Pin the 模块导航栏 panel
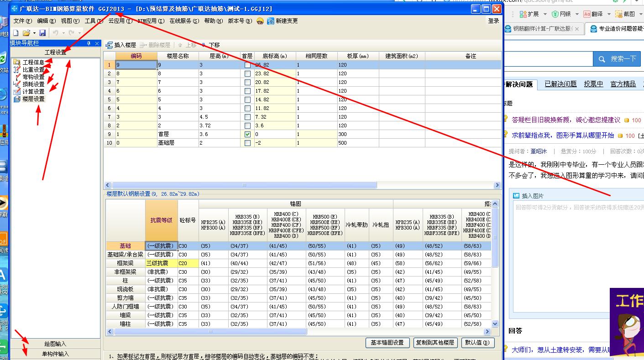The width and height of the screenshot is (644, 360). (x=89, y=43)
